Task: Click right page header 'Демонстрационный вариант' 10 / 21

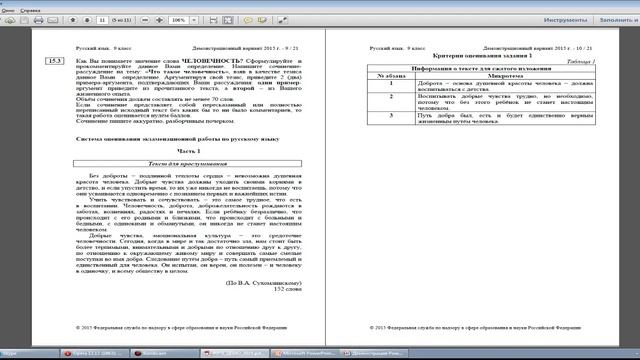Action: (537, 48)
